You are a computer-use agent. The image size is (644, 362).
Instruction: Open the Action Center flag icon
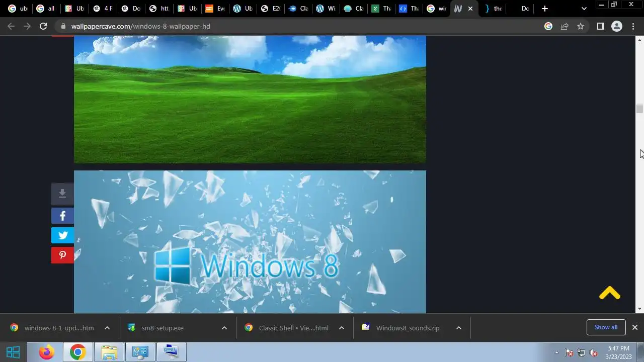(569, 352)
